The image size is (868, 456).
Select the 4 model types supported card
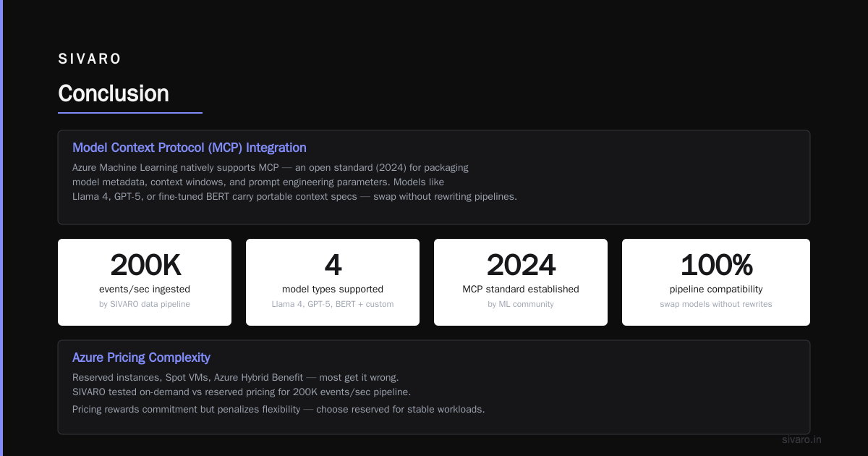click(333, 282)
